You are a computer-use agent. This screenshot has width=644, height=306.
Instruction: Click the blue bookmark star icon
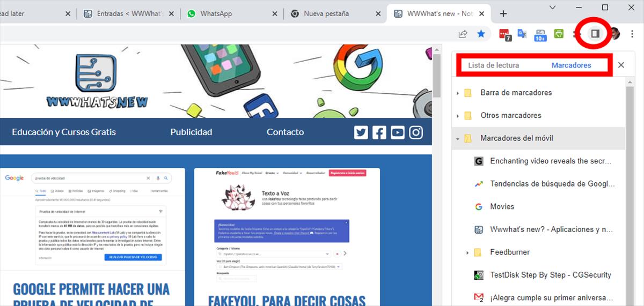click(481, 34)
